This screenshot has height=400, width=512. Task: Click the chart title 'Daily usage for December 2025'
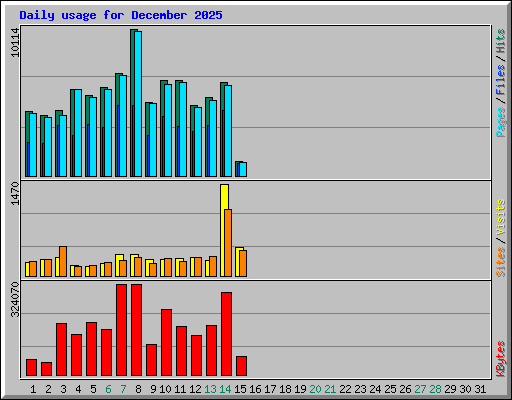121,15
